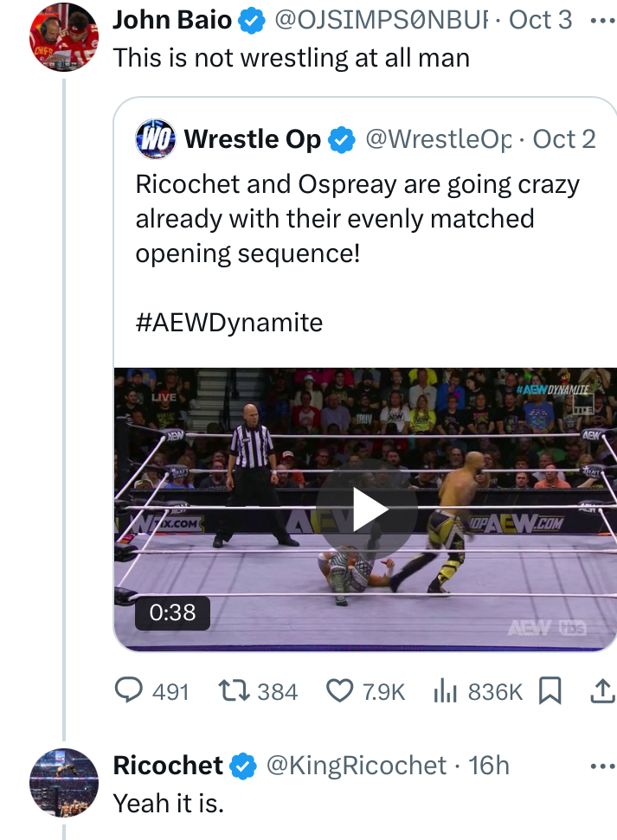The height and width of the screenshot is (840, 617).
Task: Open Ricochet's profile avatar
Action: point(64,782)
